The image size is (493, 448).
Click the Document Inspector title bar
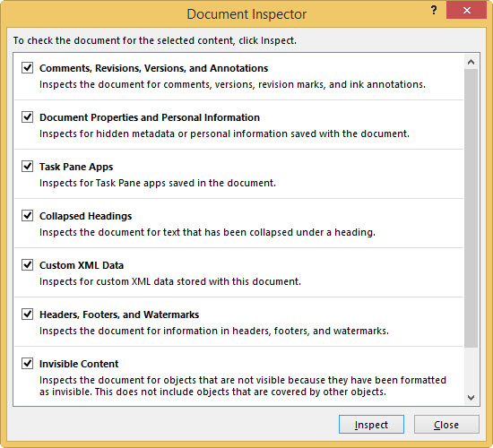click(x=246, y=14)
